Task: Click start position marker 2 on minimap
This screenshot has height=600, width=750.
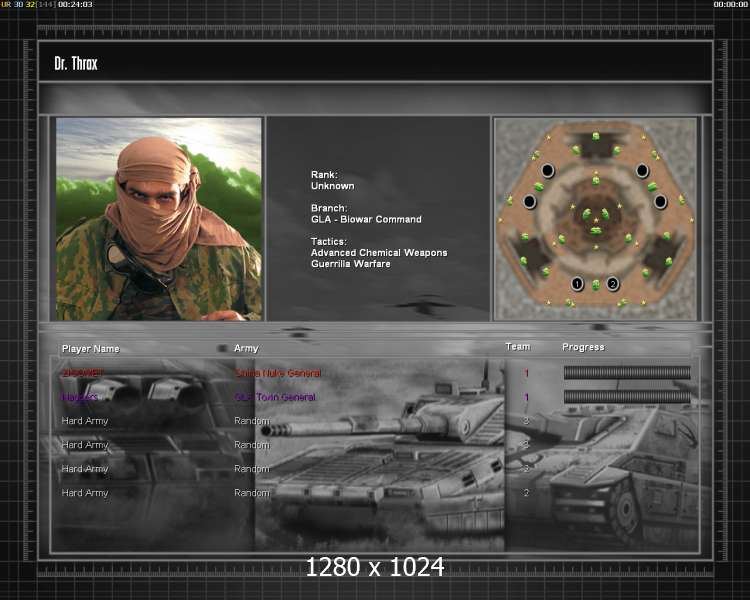Action: [612, 284]
